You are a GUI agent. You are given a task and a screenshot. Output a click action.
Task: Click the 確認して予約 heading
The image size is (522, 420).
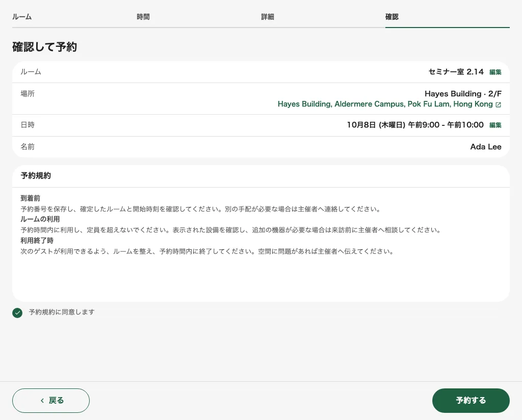[x=45, y=47]
